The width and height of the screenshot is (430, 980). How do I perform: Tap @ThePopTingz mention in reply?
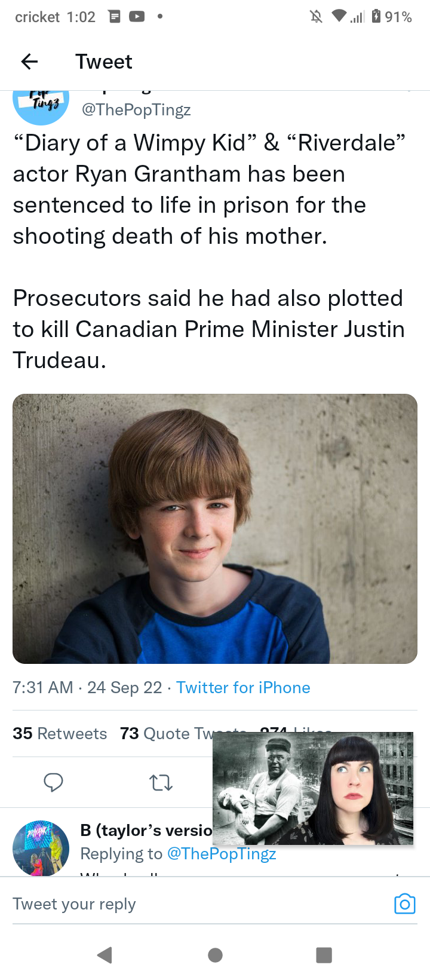pyautogui.click(x=222, y=854)
